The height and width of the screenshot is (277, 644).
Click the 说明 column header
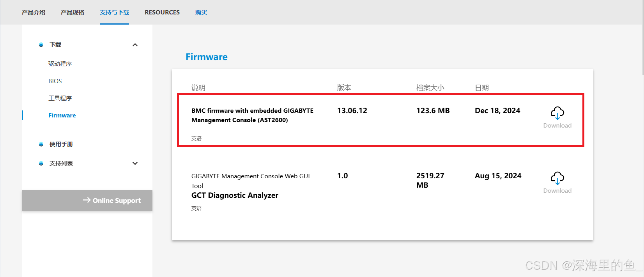pos(198,88)
